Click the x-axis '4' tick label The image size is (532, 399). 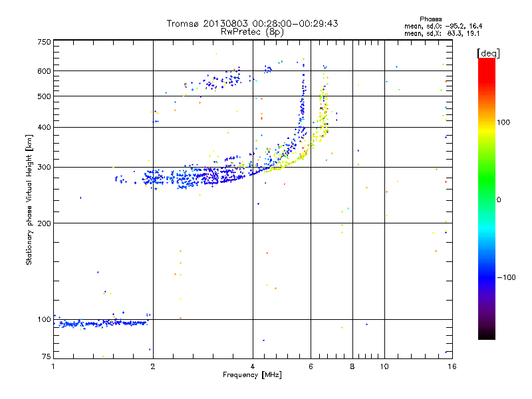[x=253, y=366]
